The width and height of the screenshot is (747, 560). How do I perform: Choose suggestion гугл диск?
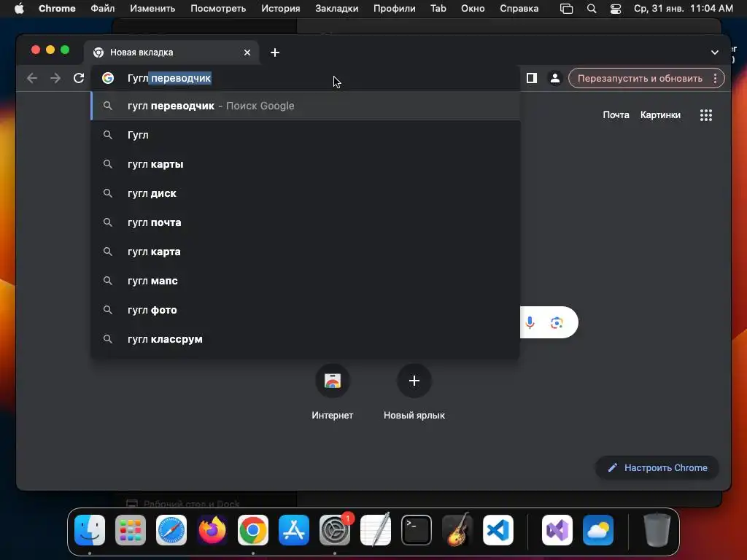pos(306,193)
